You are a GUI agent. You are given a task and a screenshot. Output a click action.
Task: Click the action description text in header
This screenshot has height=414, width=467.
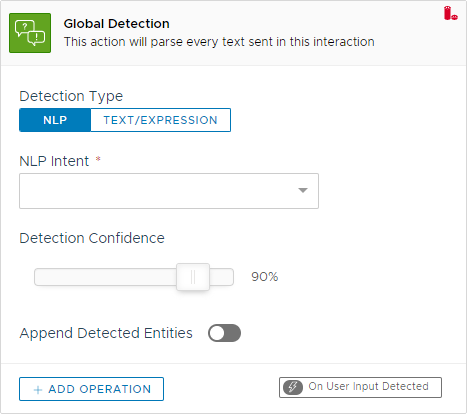[x=219, y=42]
